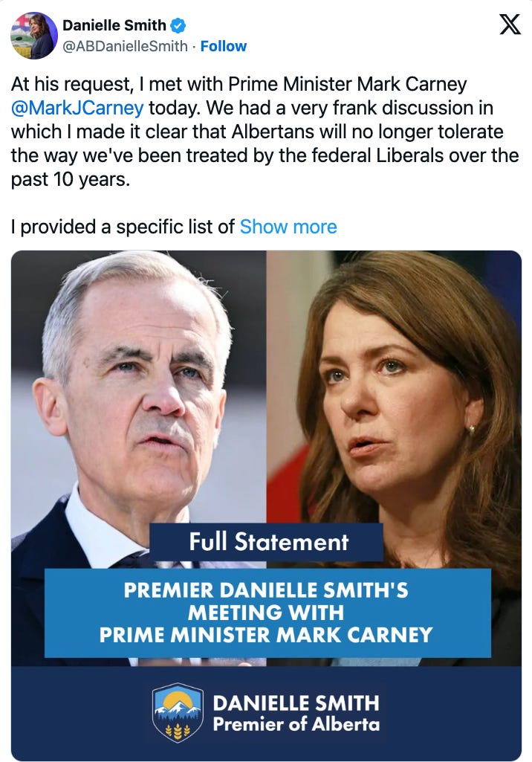Click the DANIELLE SMITH footer title

point(296,703)
